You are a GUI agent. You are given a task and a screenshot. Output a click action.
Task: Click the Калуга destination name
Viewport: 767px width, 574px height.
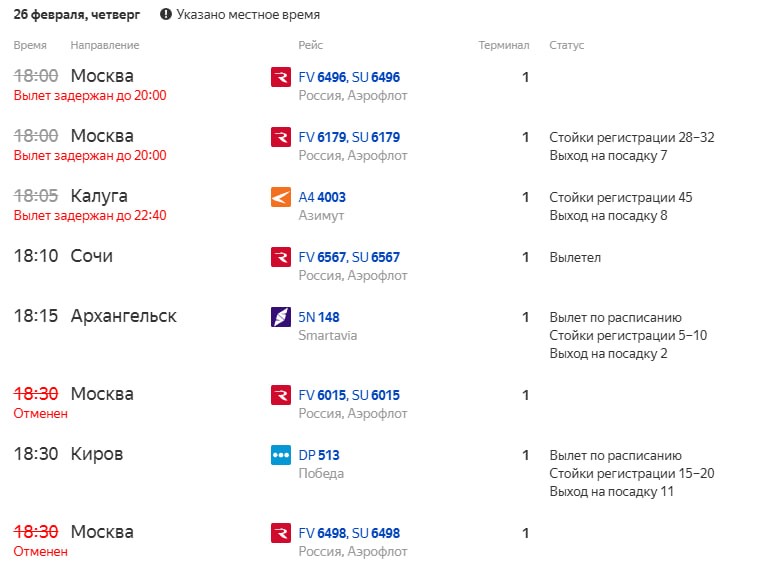coord(99,196)
